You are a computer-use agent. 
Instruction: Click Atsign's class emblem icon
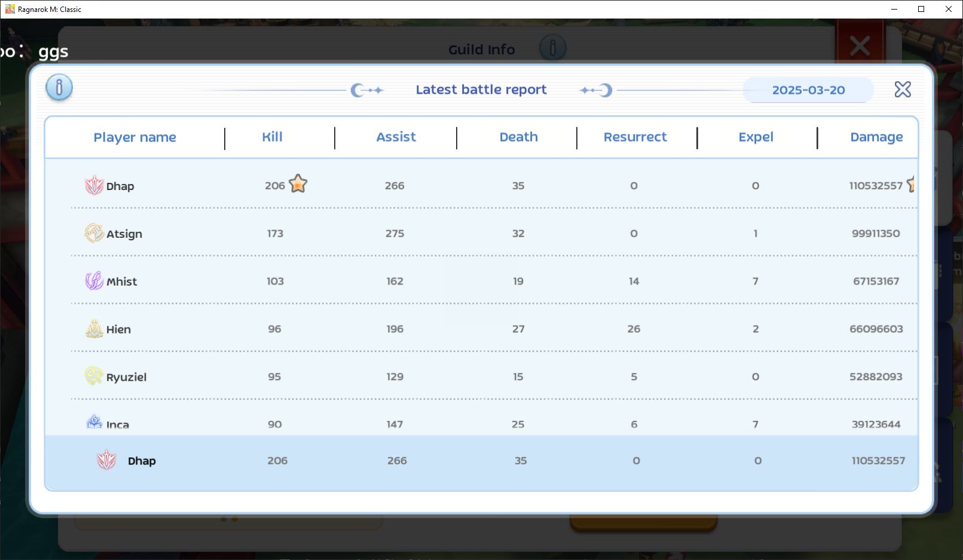94,233
